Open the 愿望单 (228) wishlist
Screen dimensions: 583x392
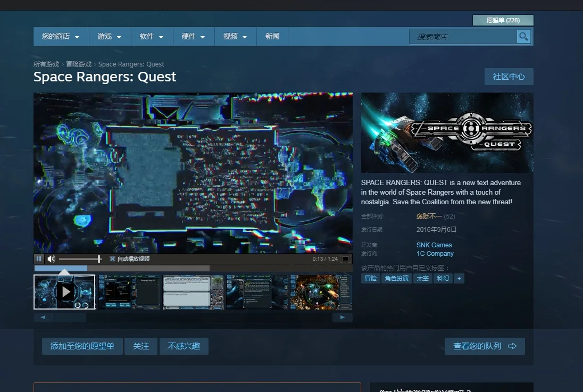(503, 20)
